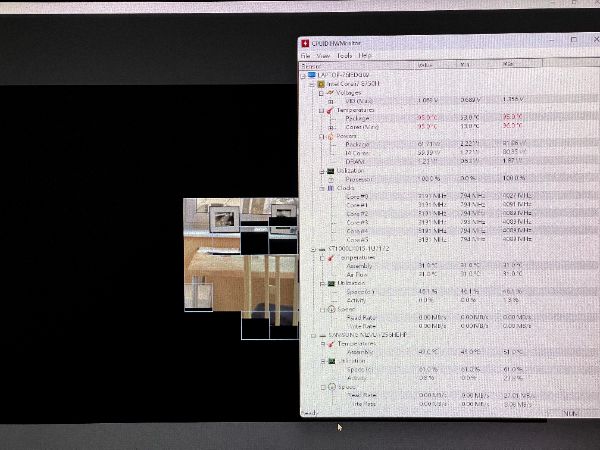
Task: Click the thermometer icon under the SAMSUNG drive
Action: (331, 344)
